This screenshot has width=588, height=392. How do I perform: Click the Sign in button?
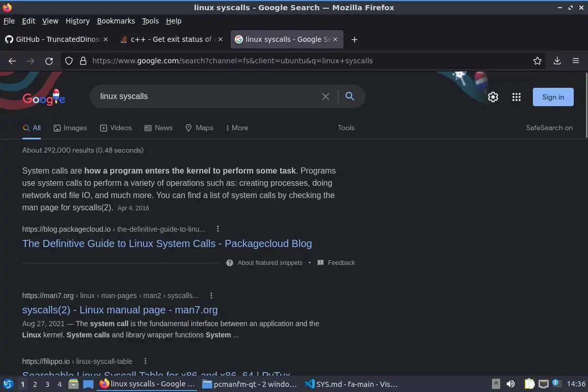553,97
